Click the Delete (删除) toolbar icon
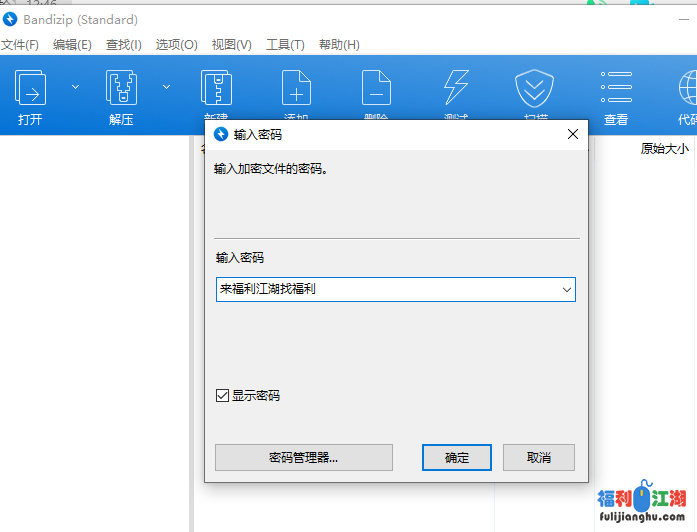The height and width of the screenshot is (532, 697). coord(376,90)
